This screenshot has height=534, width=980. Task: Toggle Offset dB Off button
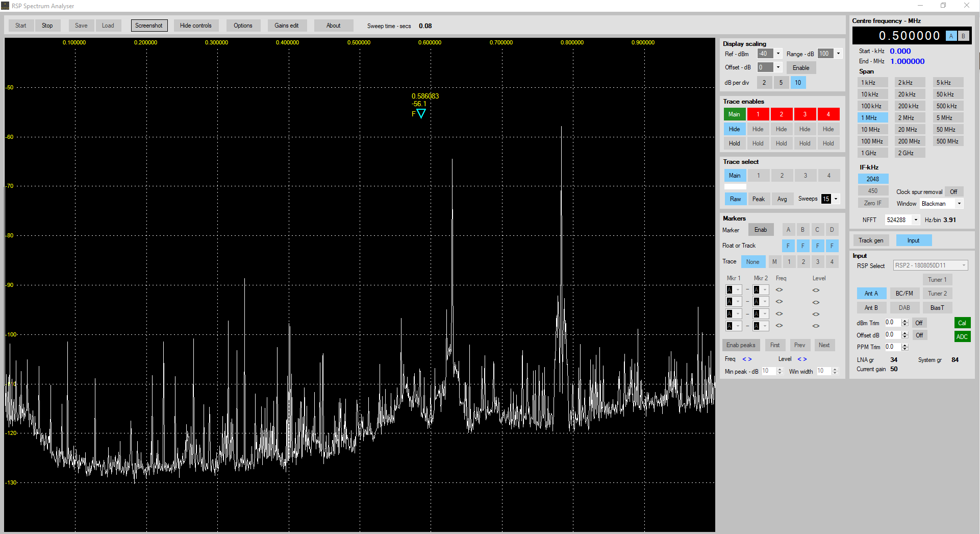tap(919, 335)
